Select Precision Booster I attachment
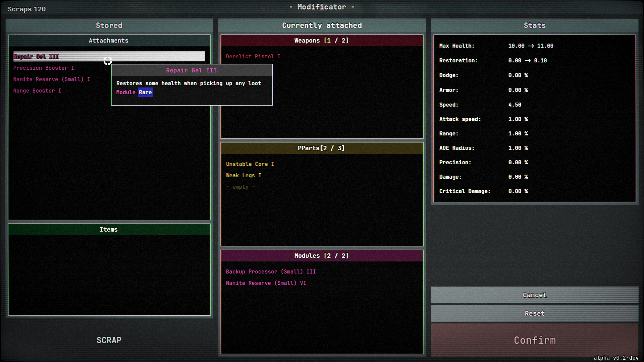Viewport: 644px width, 362px height. (x=44, y=68)
